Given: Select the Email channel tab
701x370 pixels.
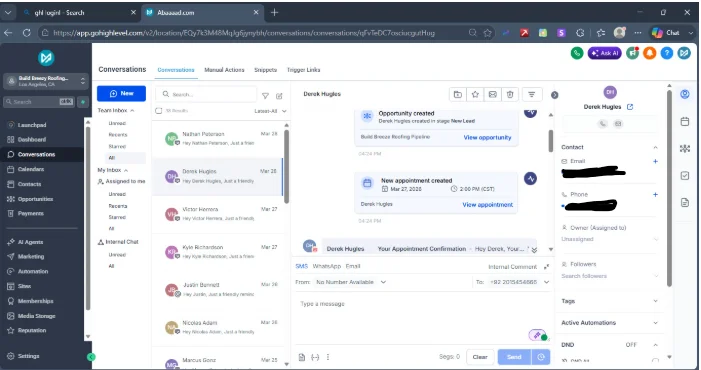Looking at the screenshot, I should click(353, 266).
